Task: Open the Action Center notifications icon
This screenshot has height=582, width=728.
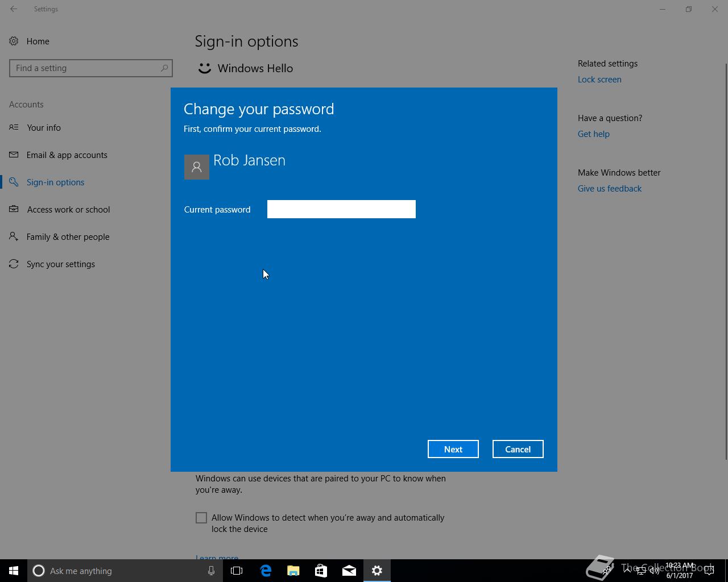Action: (x=709, y=571)
